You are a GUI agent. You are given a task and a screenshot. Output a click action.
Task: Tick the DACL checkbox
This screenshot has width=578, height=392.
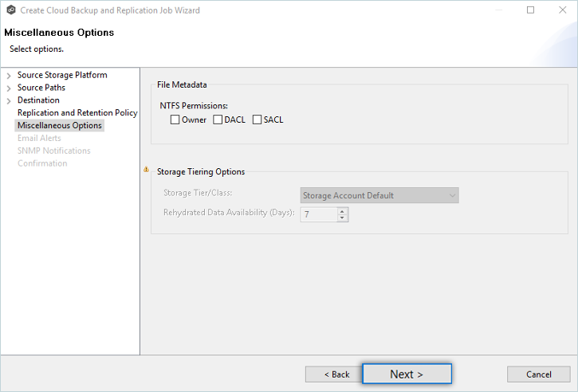(218, 120)
